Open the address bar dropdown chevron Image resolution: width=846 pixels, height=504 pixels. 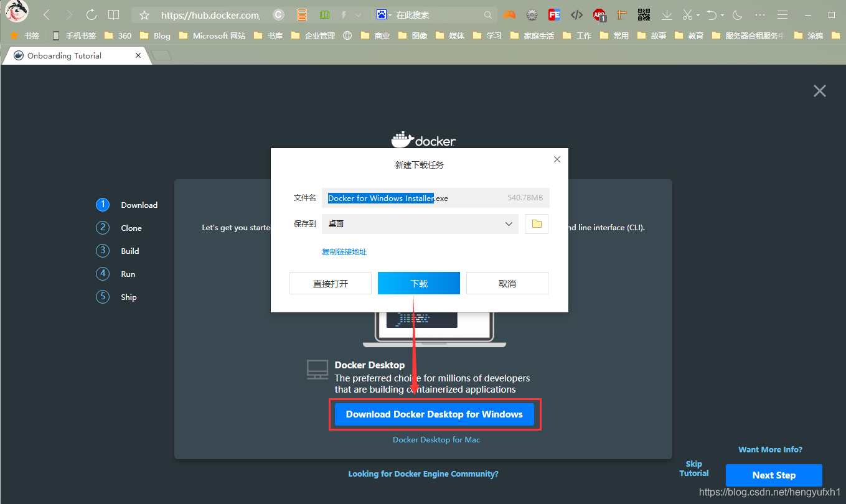coord(358,15)
